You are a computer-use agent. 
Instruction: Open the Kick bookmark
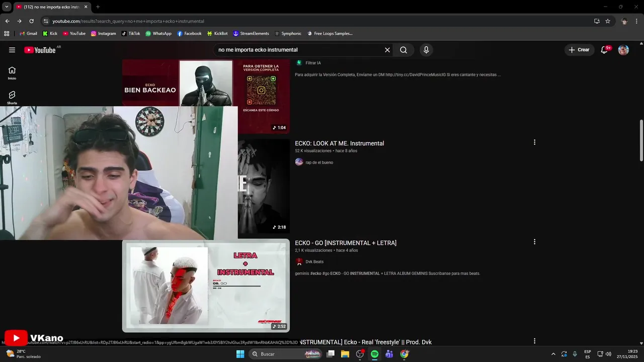pyautogui.click(x=50, y=34)
